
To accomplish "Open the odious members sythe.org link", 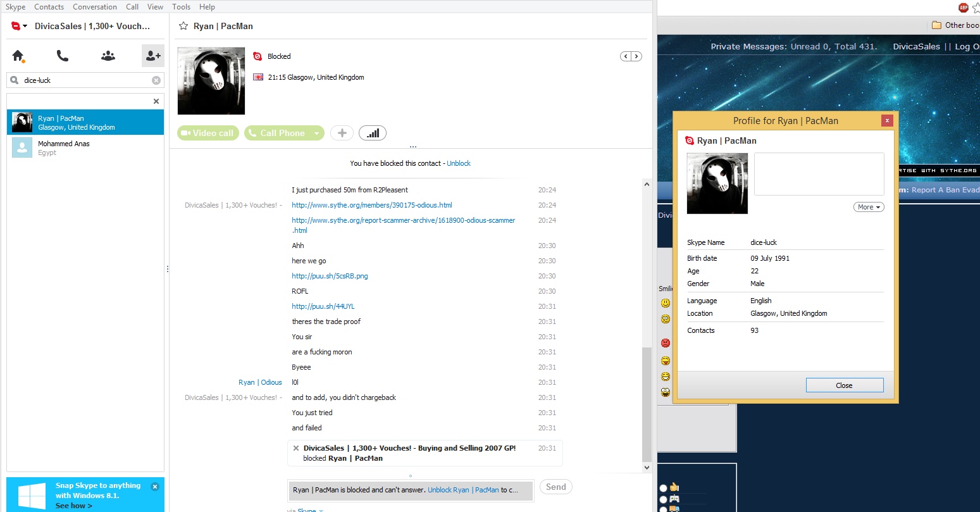I will (x=372, y=205).
